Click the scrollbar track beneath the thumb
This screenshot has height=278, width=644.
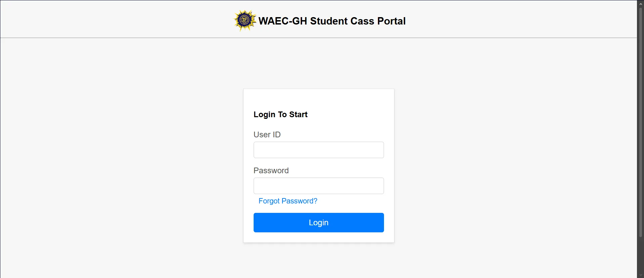(x=640, y=255)
